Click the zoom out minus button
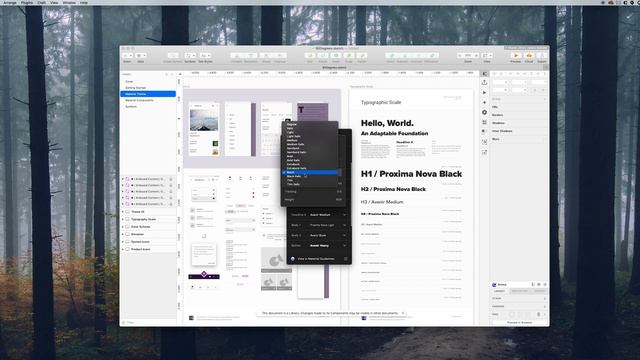 (x=460, y=56)
